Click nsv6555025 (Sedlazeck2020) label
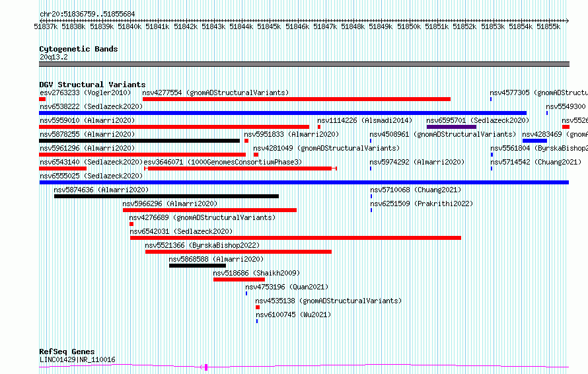The height and width of the screenshot is (374, 588). click(x=91, y=176)
